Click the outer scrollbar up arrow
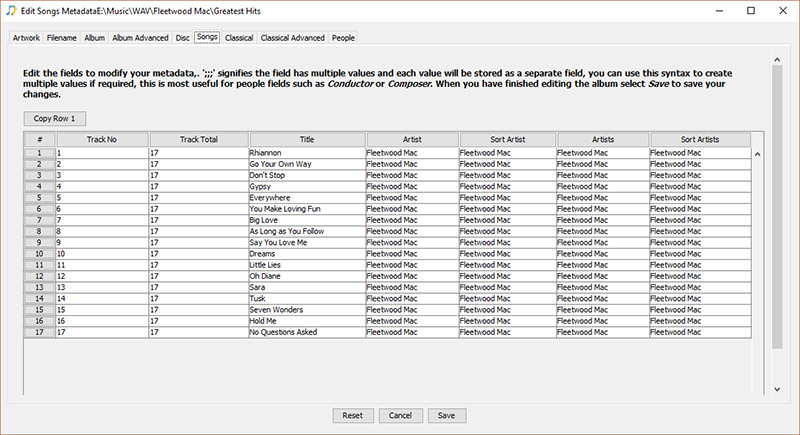The width and height of the screenshot is (800, 435). point(777,60)
